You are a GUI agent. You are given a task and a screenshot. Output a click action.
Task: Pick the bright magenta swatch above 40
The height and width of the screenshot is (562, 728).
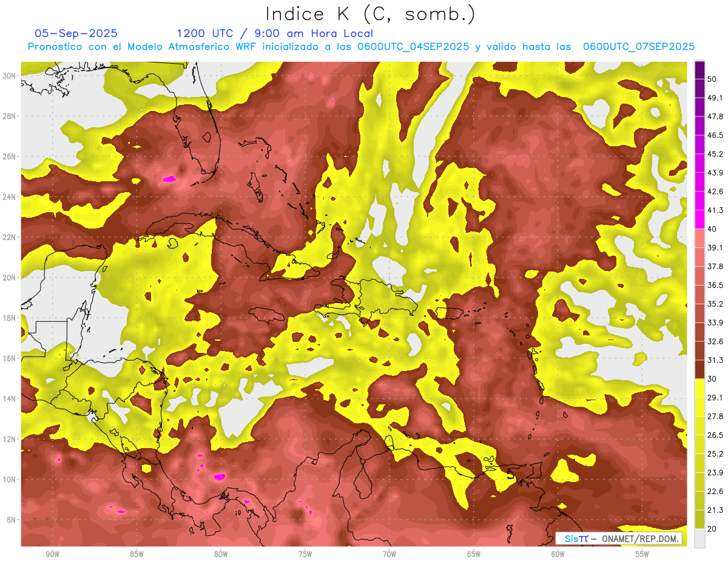pyautogui.click(x=699, y=219)
